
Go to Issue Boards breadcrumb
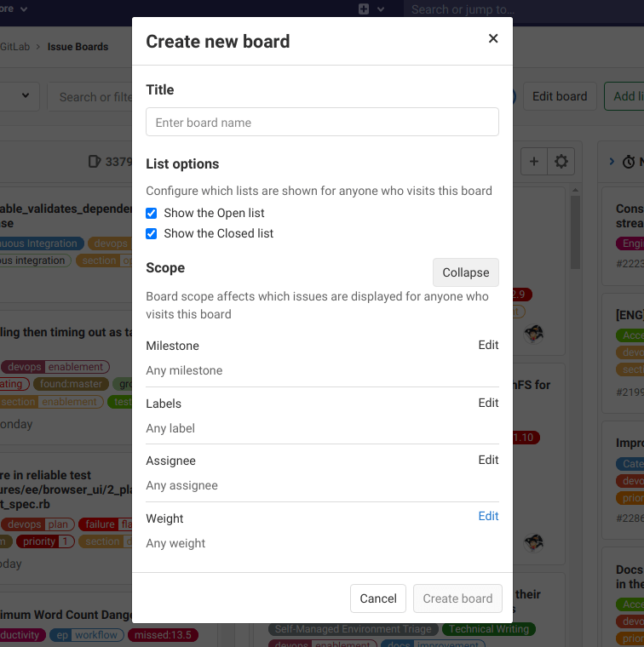[78, 47]
